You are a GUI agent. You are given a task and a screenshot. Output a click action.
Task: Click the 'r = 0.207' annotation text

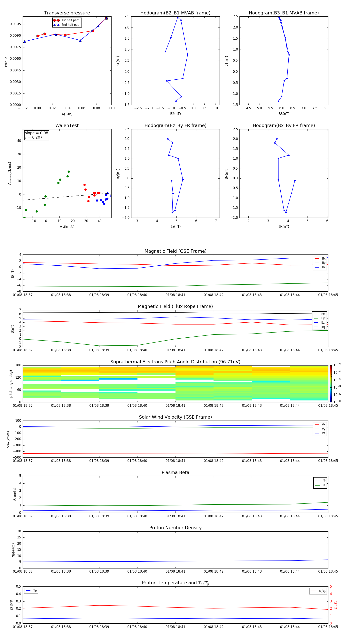pyautogui.click(x=34, y=137)
